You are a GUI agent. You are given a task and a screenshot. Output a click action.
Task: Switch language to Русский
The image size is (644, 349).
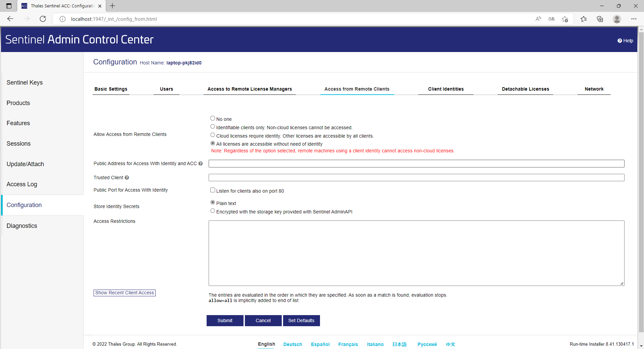click(427, 344)
